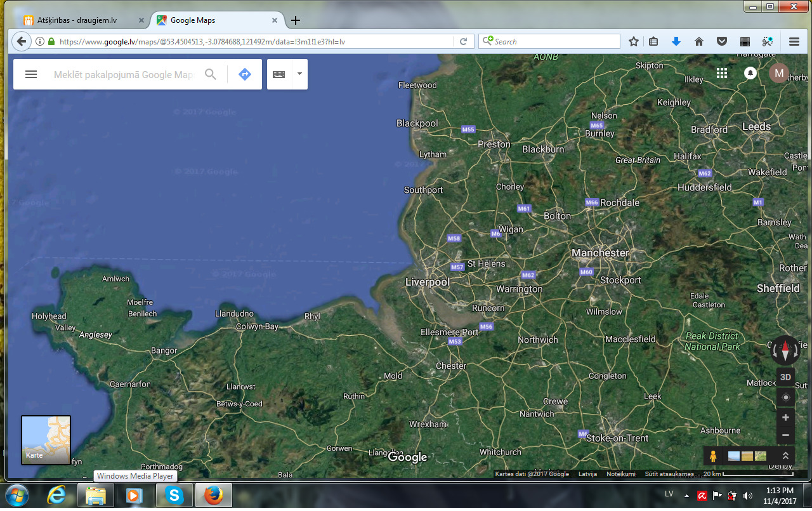Open the Firefox hamburger menu
Viewport: 812px width, 511px height.
(x=794, y=41)
